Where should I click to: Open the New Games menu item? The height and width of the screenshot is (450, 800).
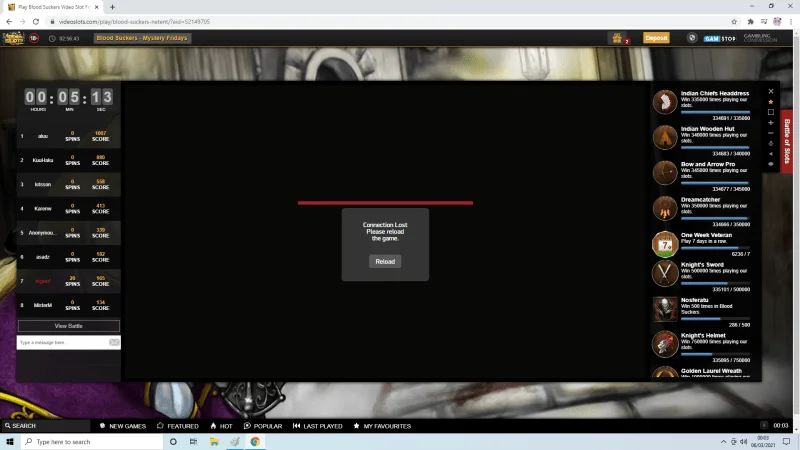tap(122, 426)
